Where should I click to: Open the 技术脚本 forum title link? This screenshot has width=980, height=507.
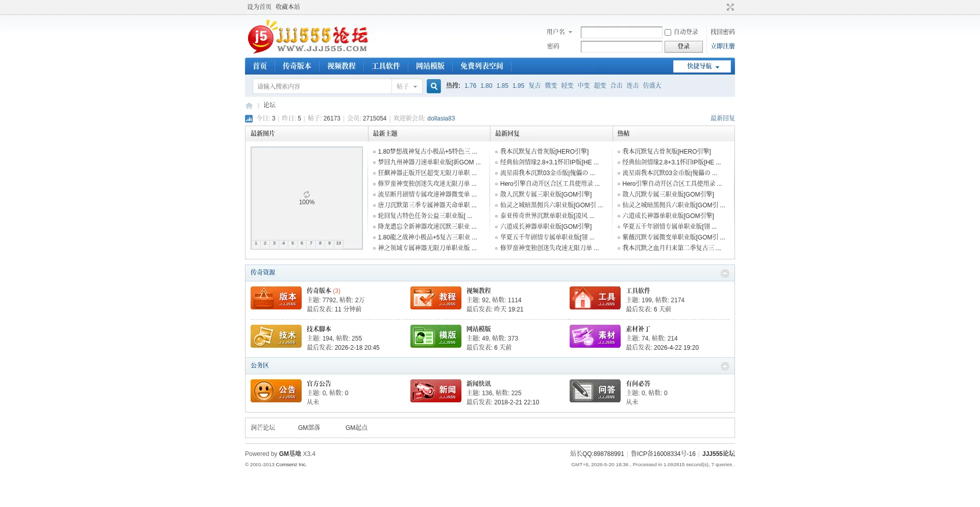319,329
